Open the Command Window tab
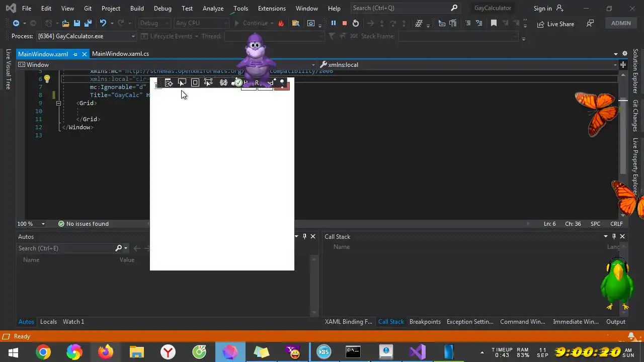 click(x=523, y=322)
